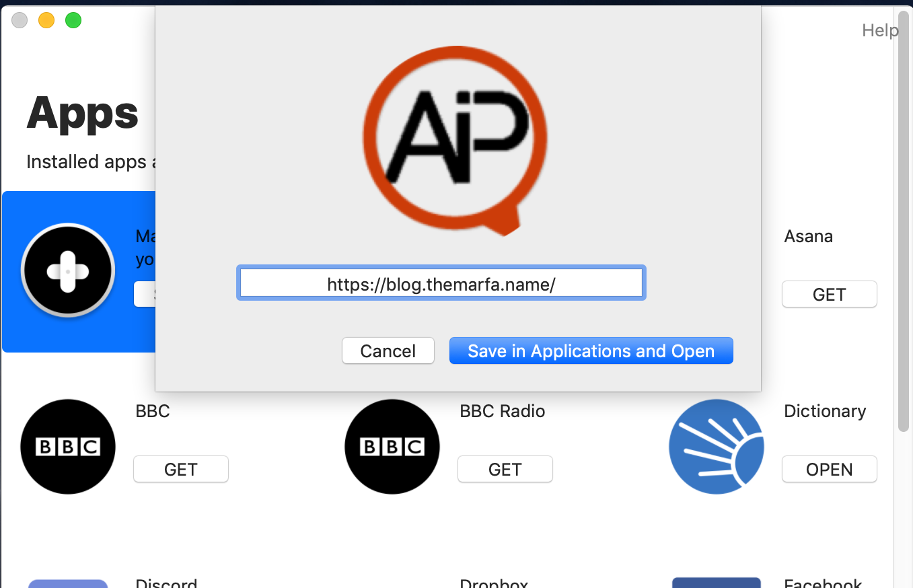Screen dimensions: 913x588
Task: Click the BBC Radio label
Action: [x=503, y=411]
